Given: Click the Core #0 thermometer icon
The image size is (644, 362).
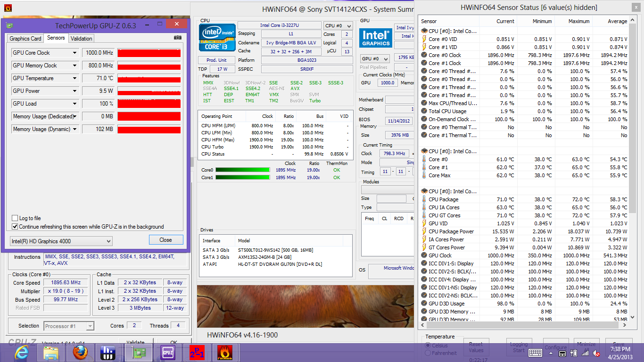Looking at the screenshot, I should pyautogui.click(x=424, y=159).
